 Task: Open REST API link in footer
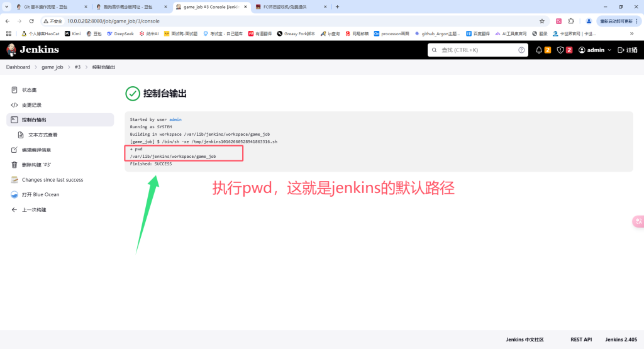click(x=581, y=340)
